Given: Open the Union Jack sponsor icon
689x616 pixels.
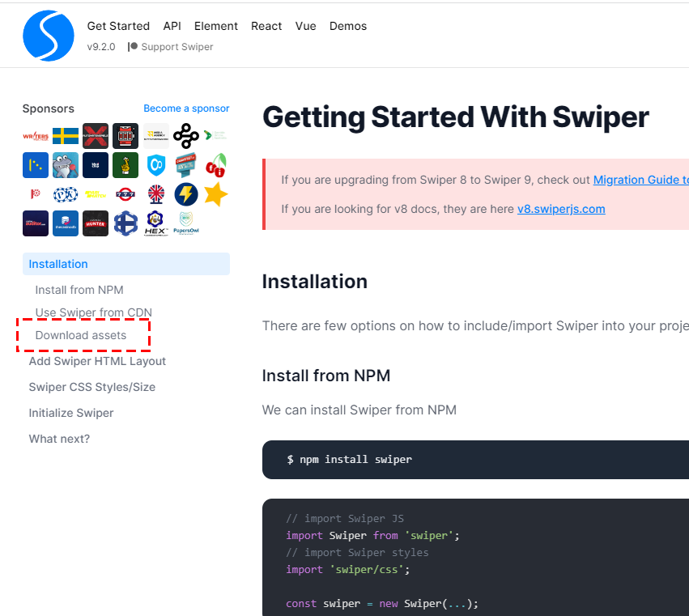Looking at the screenshot, I should (156, 194).
